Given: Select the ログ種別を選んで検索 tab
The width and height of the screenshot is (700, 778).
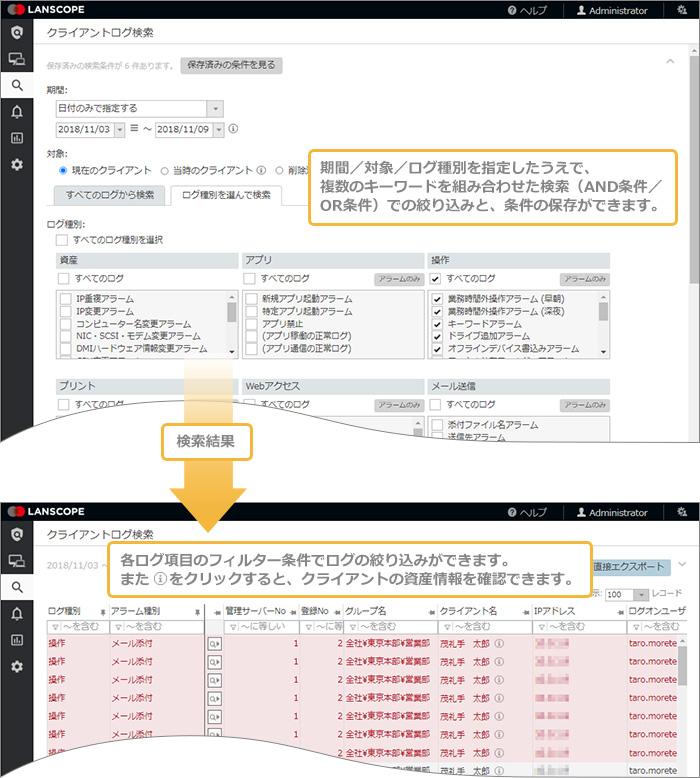Looking at the screenshot, I should 226,195.
